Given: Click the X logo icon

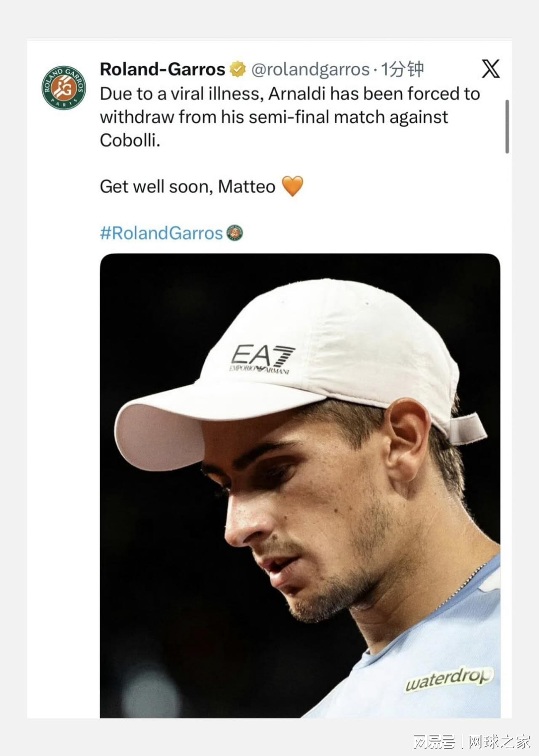Looking at the screenshot, I should [x=491, y=69].
